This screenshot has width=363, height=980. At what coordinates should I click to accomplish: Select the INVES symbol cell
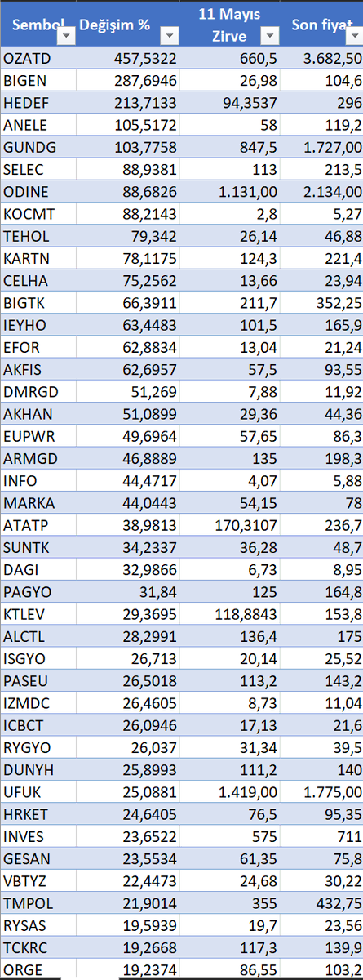(x=38, y=838)
